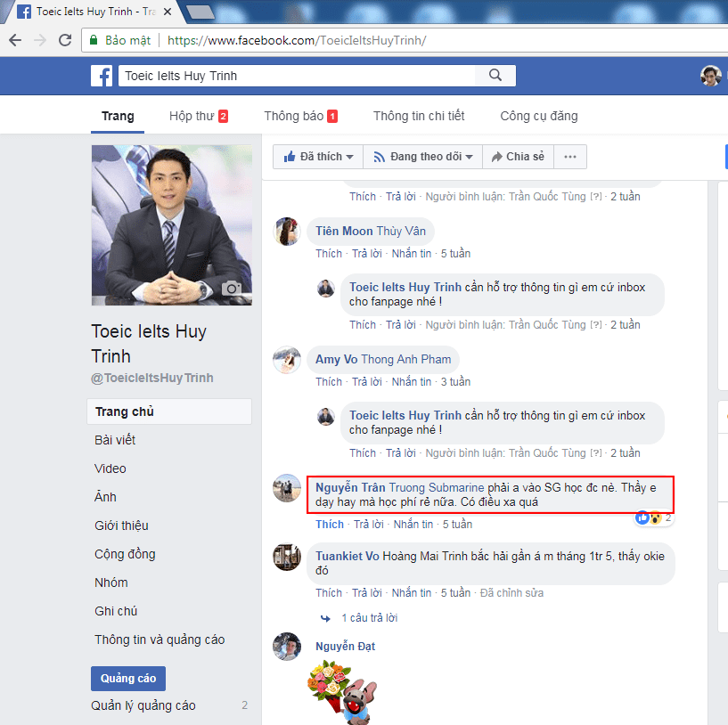Screen dimensions: 728x725
Task: Reload the page with refresh icon
Action: [x=65, y=40]
